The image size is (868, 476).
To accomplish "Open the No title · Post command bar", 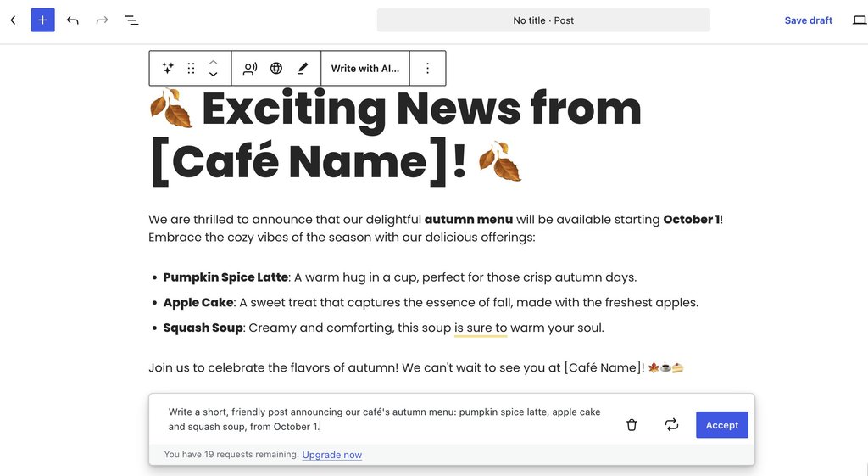I will pyautogui.click(x=543, y=20).
